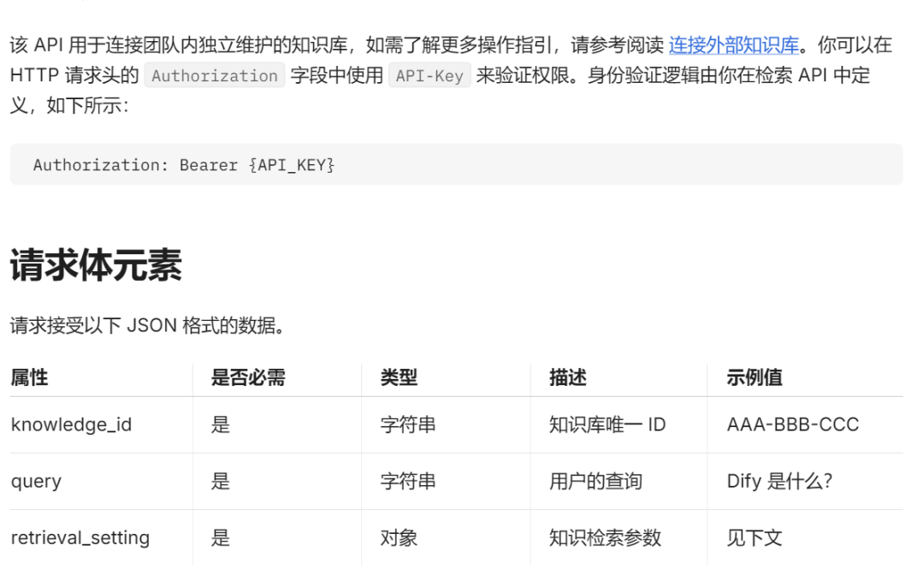
Task: Click the API-Key inline code element
Action: [429, 76]
